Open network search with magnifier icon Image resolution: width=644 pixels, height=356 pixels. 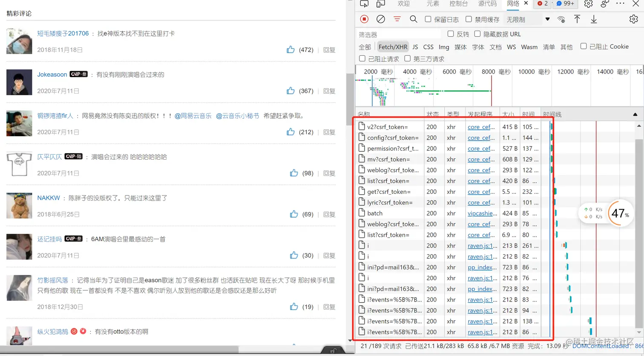413,19
